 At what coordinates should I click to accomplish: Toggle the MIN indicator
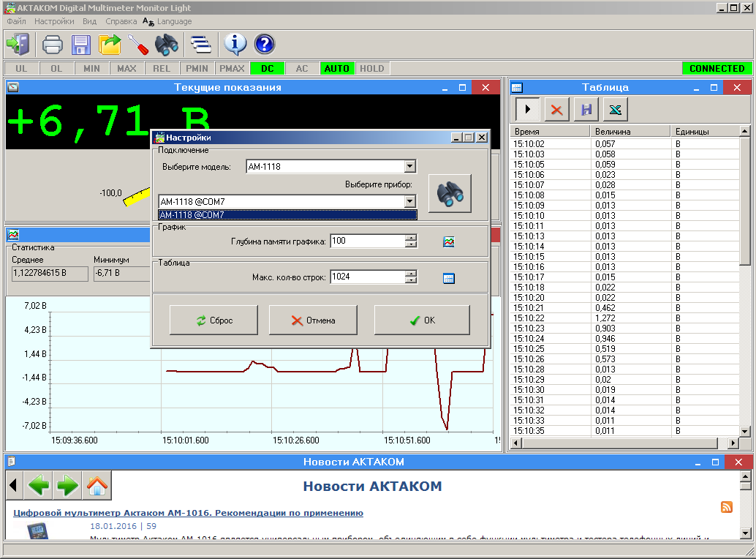pos(91,69)
